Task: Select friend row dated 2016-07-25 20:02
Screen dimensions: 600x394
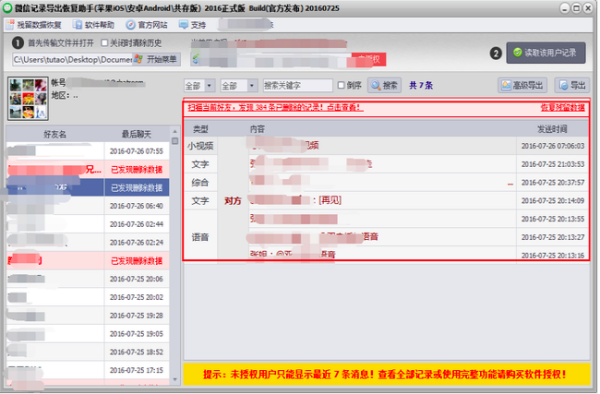Action: (88, 297)
